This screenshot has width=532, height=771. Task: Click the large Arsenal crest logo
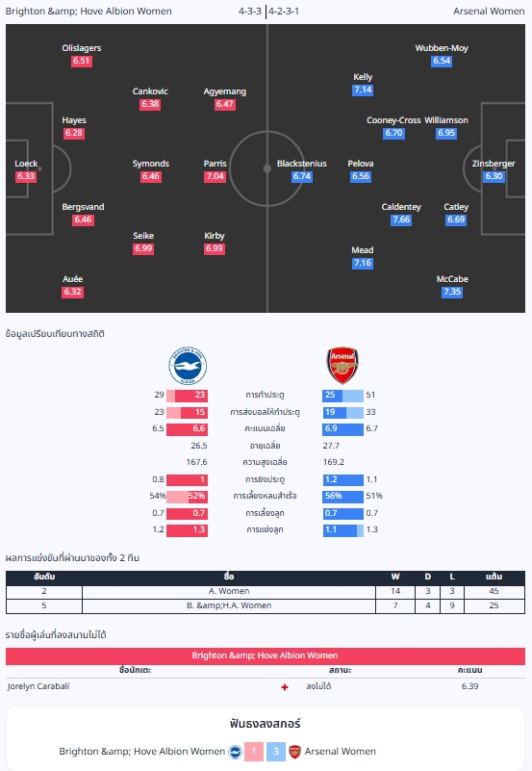[342, 366]
